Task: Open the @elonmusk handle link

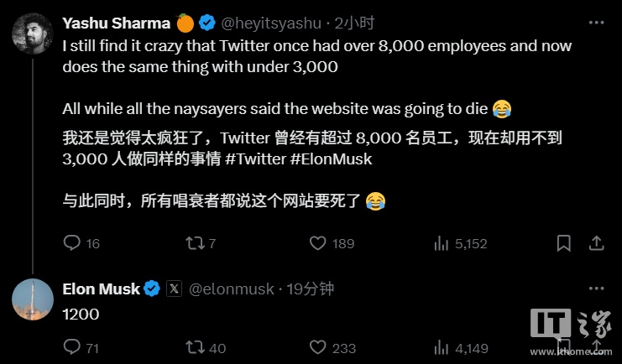Action: [x=232, y=289]
